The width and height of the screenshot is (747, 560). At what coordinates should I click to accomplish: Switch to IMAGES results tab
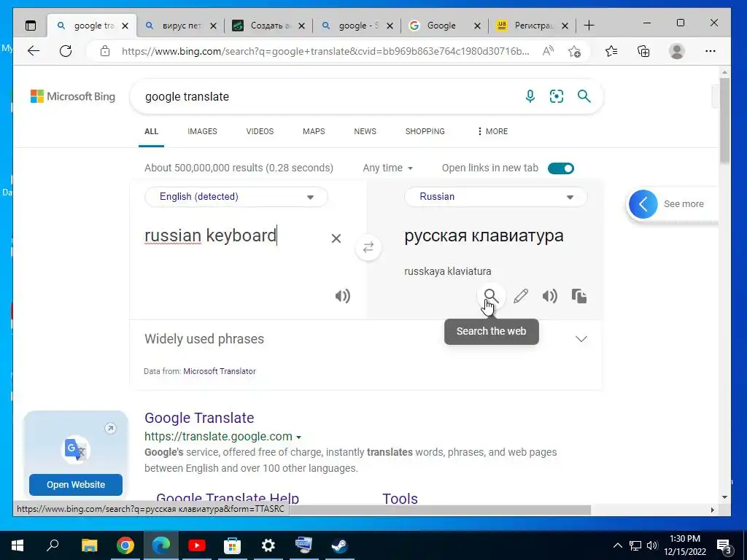[202, 131]
